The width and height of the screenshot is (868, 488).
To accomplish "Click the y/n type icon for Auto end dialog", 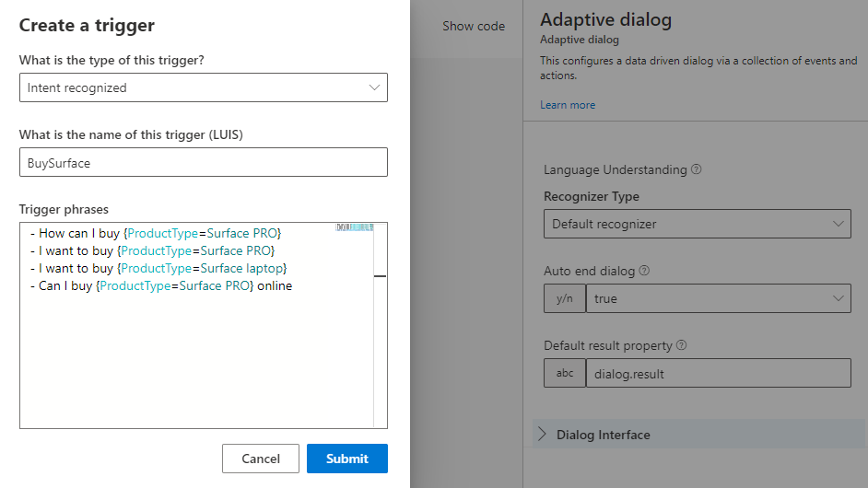I will click(x=565, y=298).
